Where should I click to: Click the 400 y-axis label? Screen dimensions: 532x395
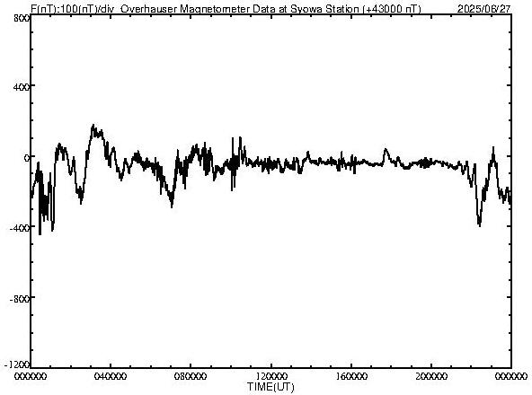(x=22, y=87)
